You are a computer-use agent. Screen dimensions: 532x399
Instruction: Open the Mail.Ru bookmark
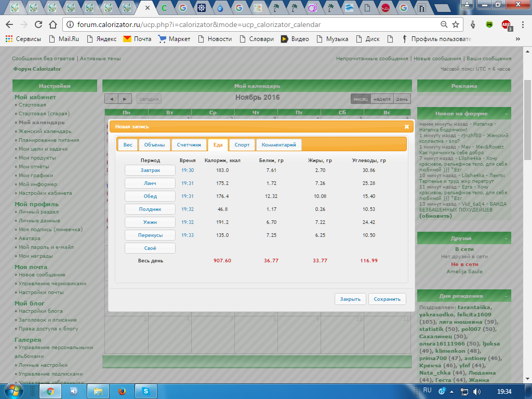(x=64, y=39)
